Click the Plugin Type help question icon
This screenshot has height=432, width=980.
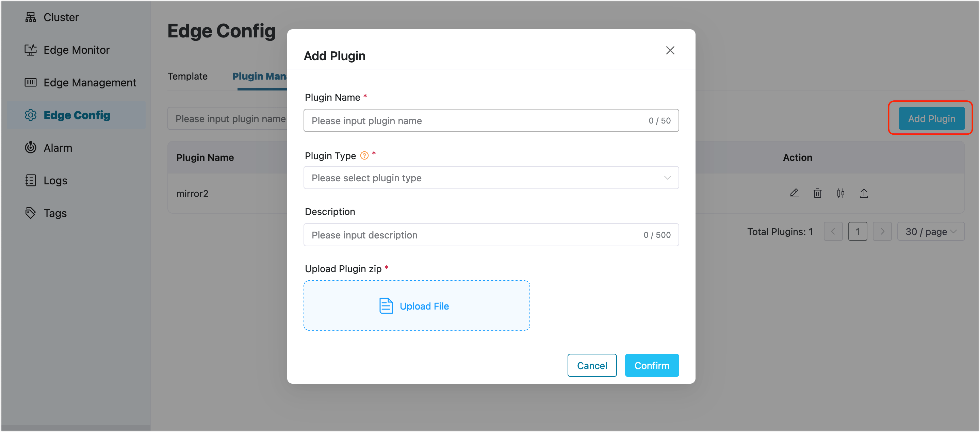tap(364, 155)
